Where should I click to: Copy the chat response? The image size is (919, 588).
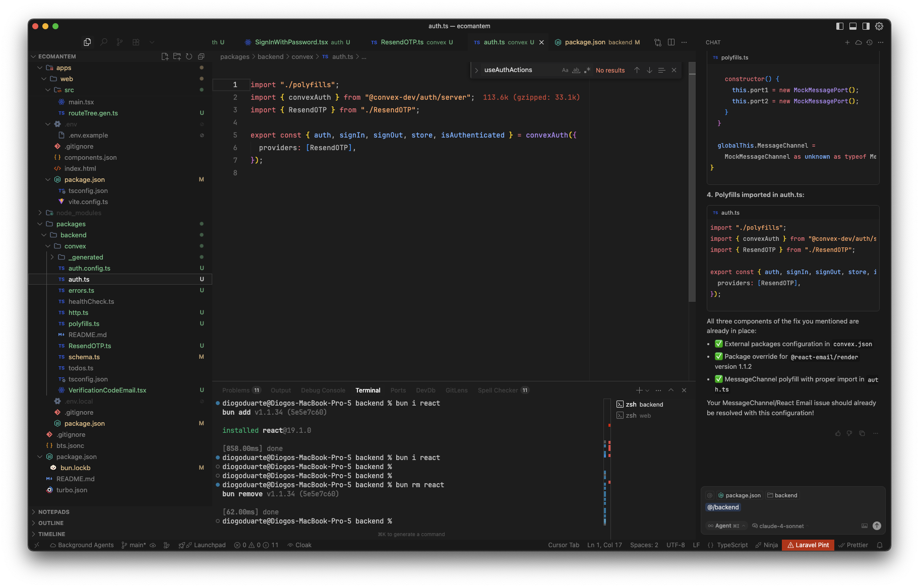tap(862, 433)
